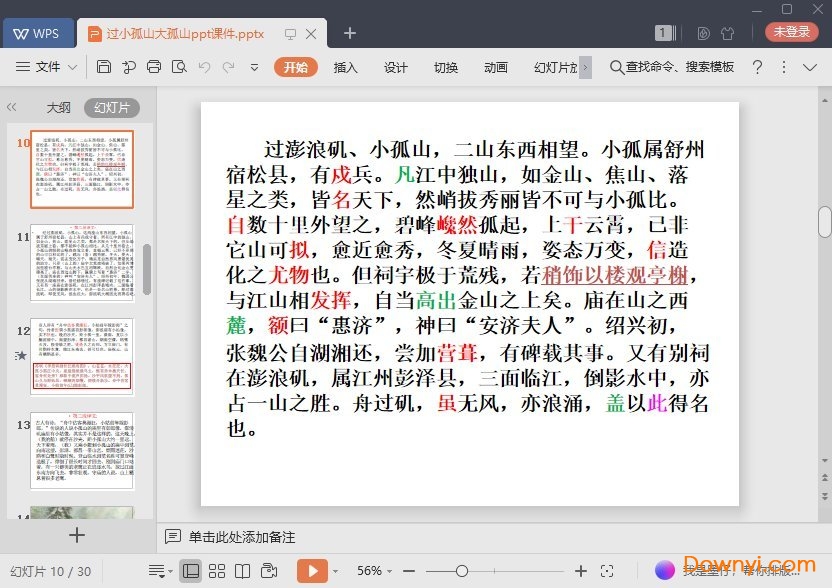Open the 设计 ribbon tab

(396, 67)
